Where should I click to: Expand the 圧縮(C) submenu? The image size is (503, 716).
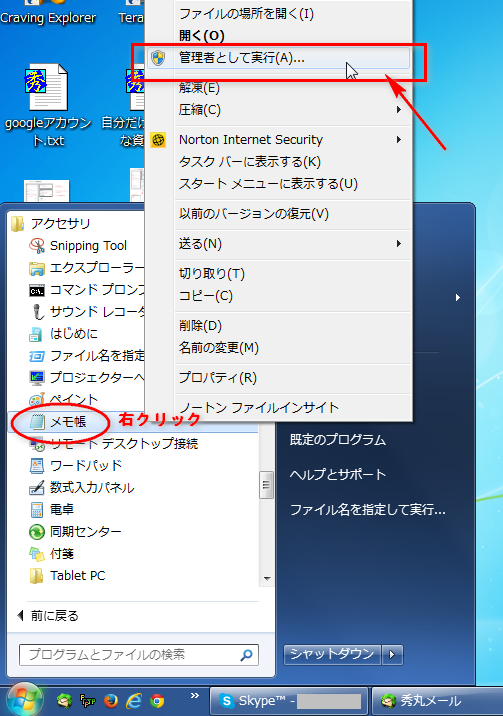point(278,110)
